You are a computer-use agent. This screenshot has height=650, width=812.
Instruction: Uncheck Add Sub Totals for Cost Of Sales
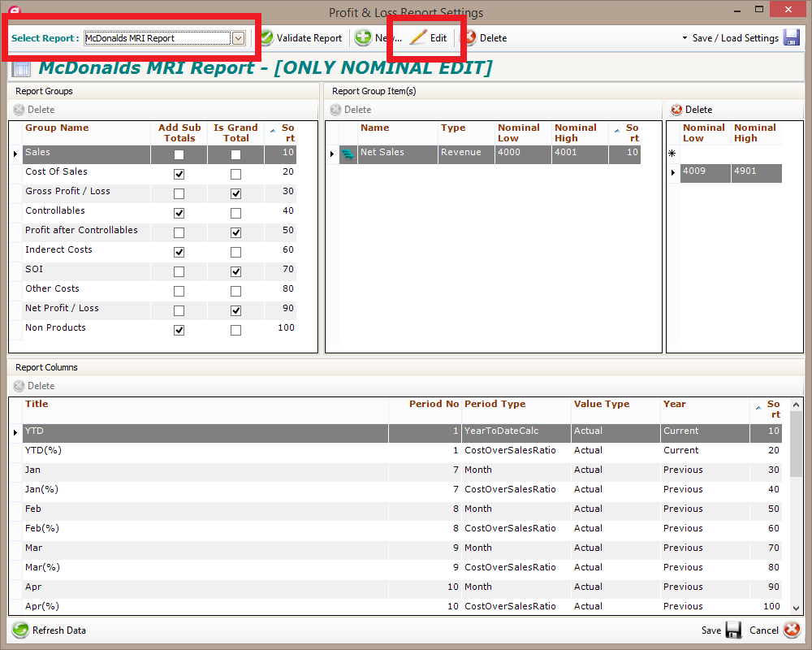click(179, 174)
